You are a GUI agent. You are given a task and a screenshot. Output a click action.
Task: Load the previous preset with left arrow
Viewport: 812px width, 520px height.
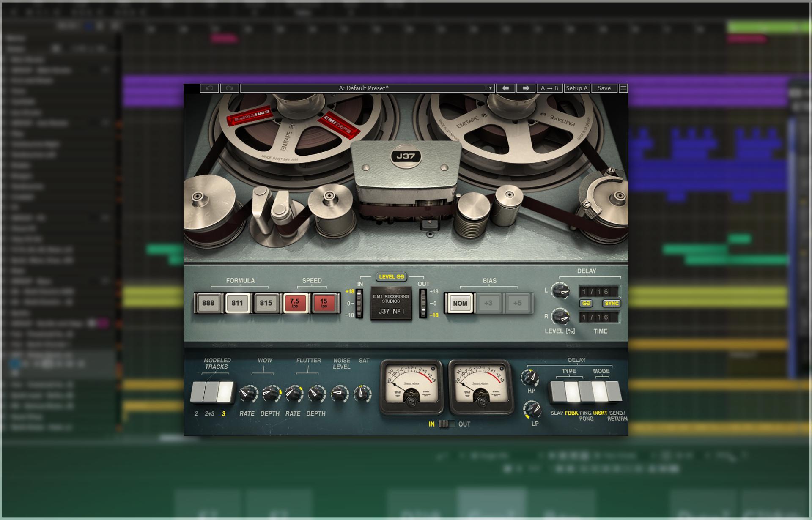505,88
